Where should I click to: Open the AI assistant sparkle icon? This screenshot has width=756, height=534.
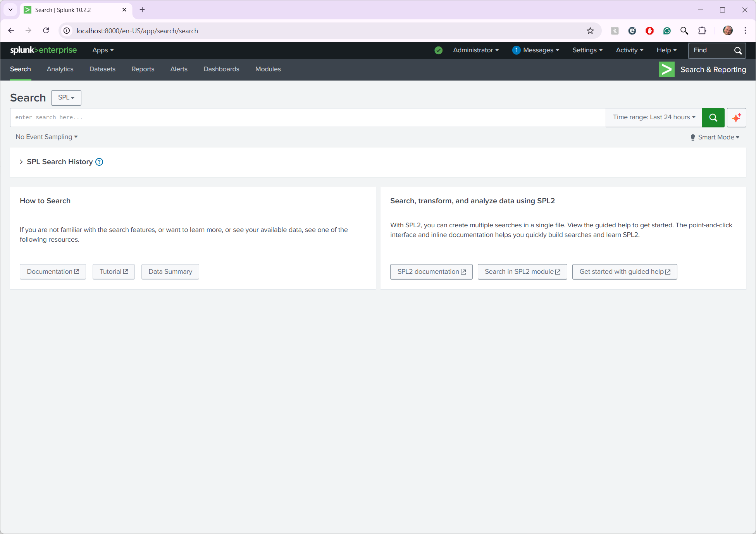tap(737, 117)
